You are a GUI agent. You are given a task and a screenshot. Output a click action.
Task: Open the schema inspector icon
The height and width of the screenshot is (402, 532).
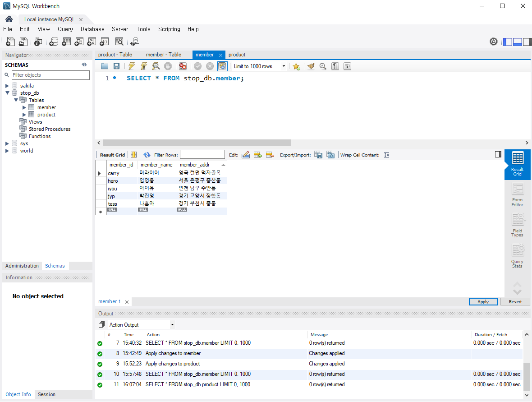[38, 42]
